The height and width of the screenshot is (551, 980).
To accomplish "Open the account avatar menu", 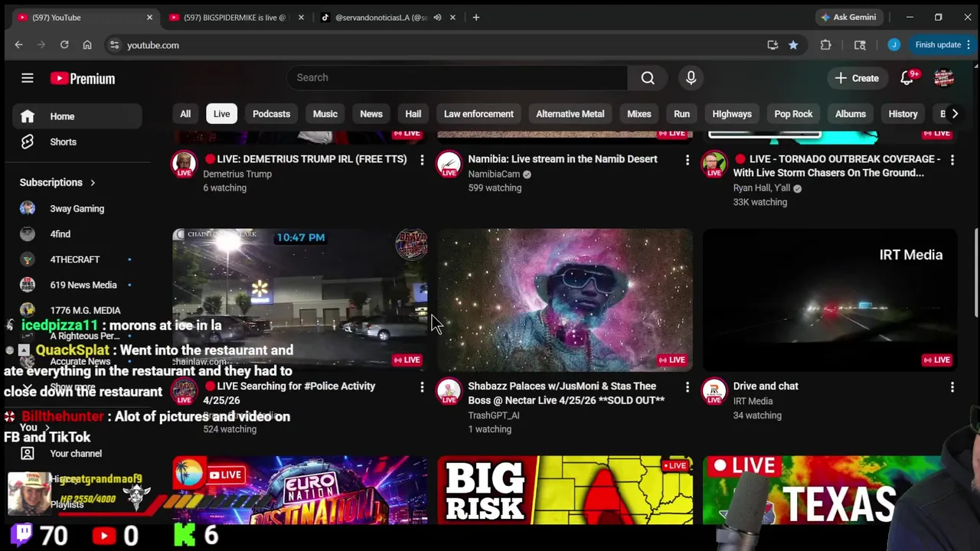I will [x=943, y=78].
